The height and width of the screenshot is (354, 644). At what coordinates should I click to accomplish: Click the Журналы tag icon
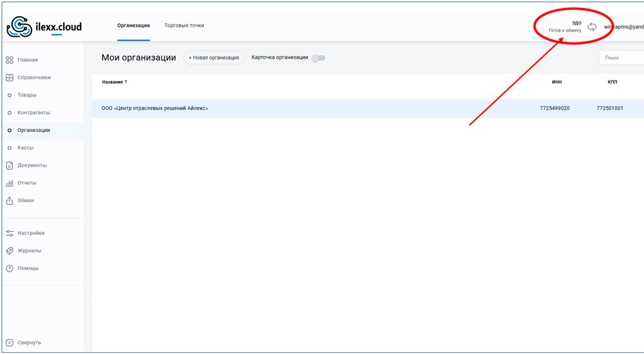[x=10, y=250]
